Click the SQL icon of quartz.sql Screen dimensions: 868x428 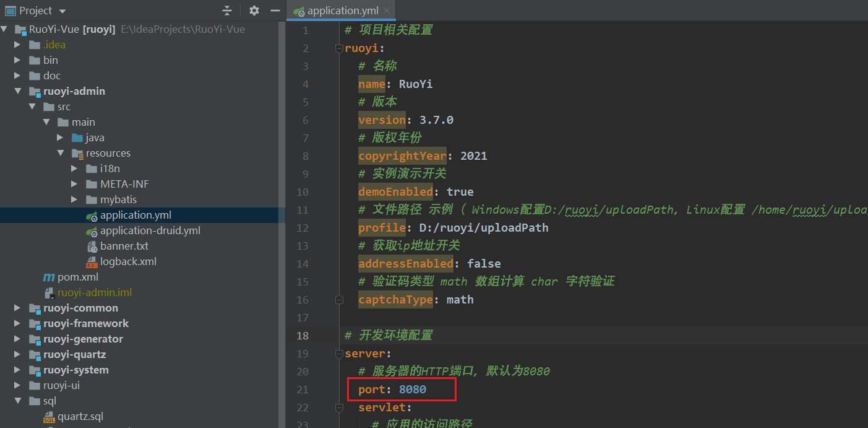(49, 416)
